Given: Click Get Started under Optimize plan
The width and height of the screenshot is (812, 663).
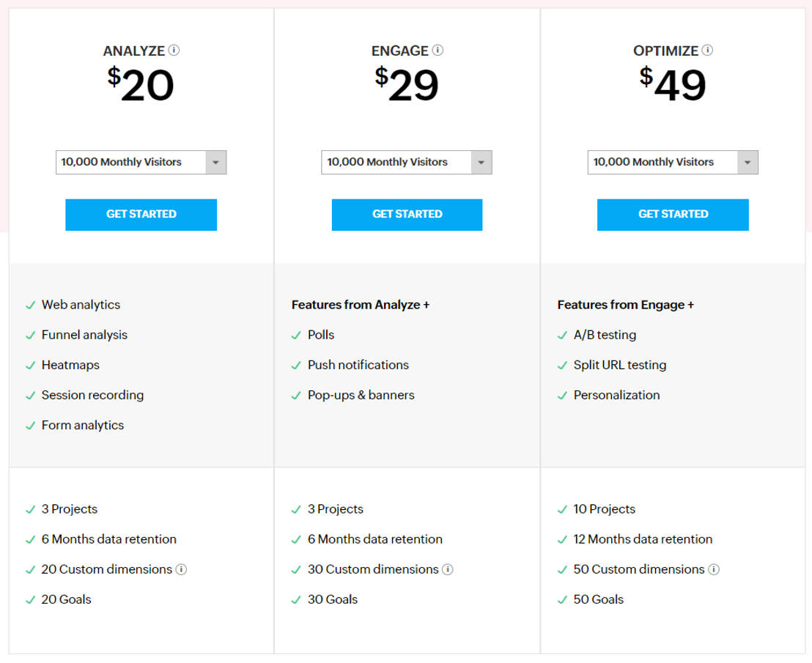Looking at the screenshot, I should click(673, 214).
